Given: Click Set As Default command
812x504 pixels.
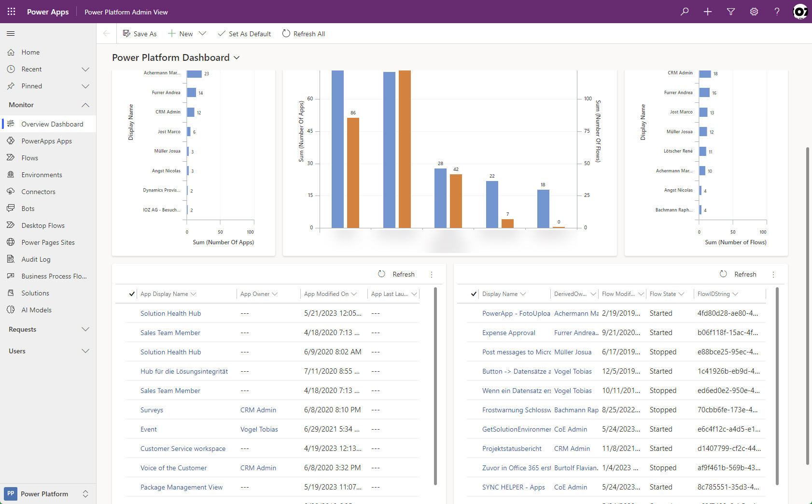Looking at the screenshot, I should pyautogui.click(x=244, y=33).
